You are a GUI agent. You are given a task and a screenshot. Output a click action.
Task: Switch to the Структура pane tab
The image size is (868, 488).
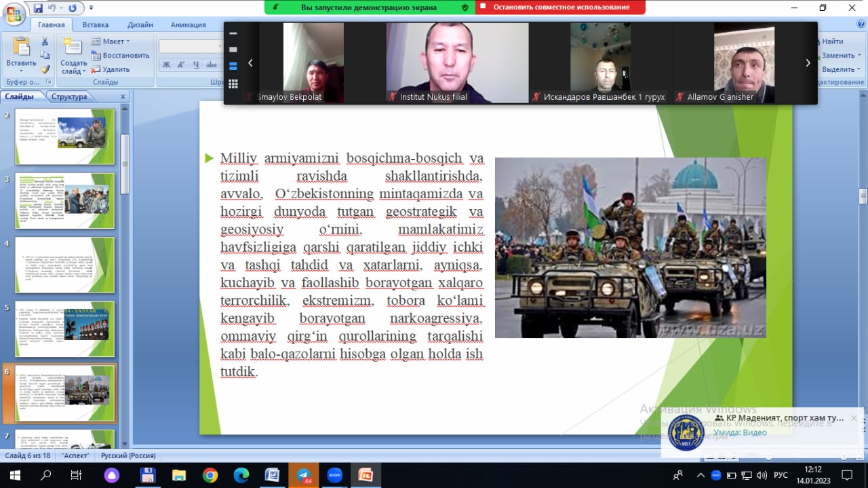[68, 96]
